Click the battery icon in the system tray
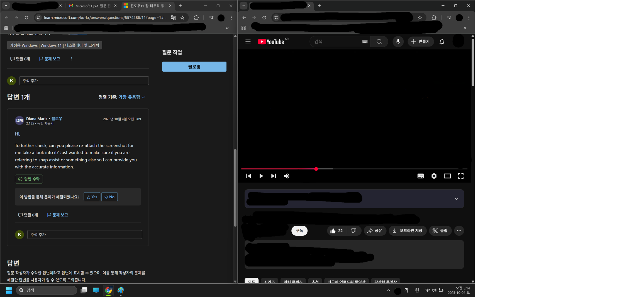 441,290
